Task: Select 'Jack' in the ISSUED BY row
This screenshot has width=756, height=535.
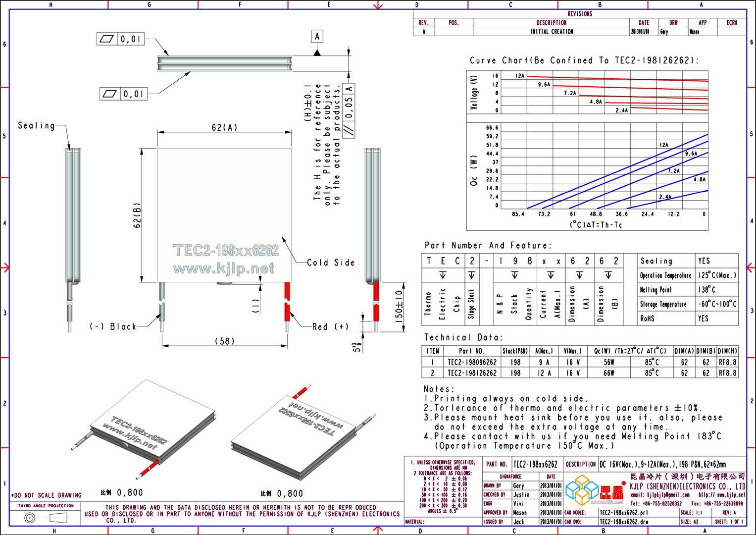Action: 518,522
